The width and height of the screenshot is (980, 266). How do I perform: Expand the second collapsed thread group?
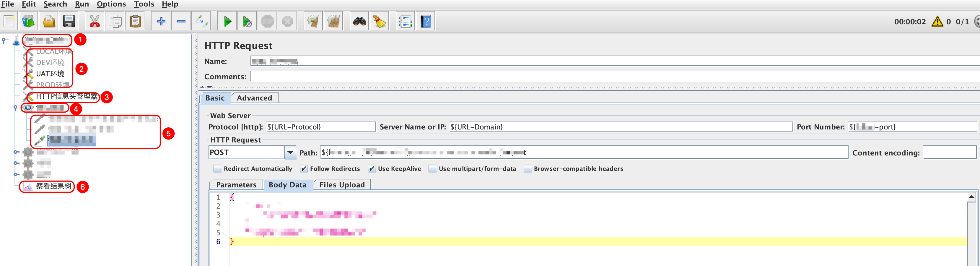(x=16, y=163)
